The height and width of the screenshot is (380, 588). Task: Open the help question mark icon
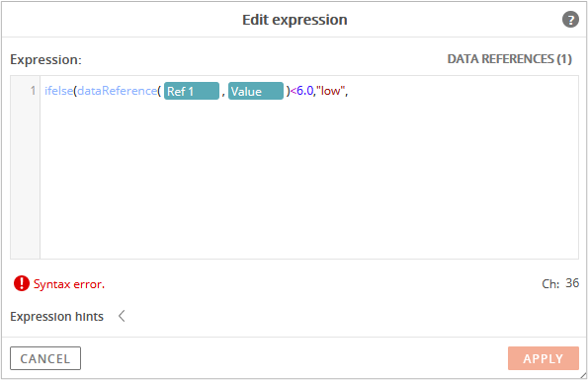point(570,20)
